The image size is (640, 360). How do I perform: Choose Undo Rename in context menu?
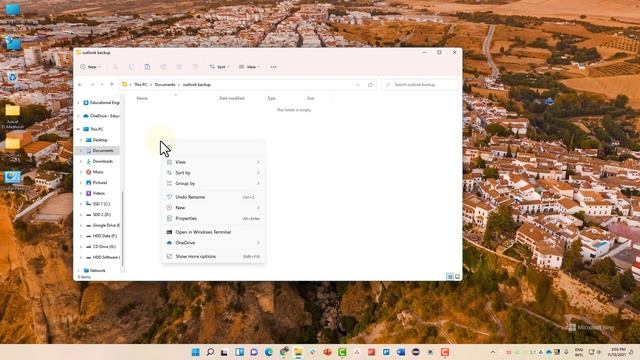tap(213, 197)
